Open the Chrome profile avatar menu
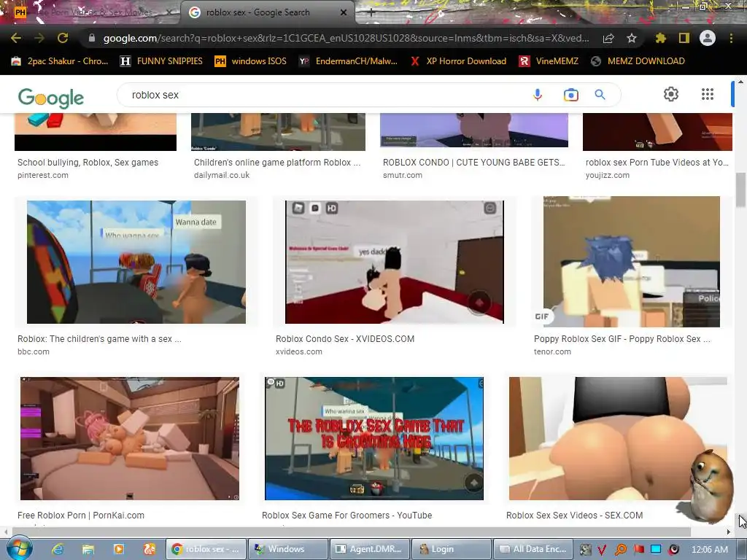 (708, 38)
